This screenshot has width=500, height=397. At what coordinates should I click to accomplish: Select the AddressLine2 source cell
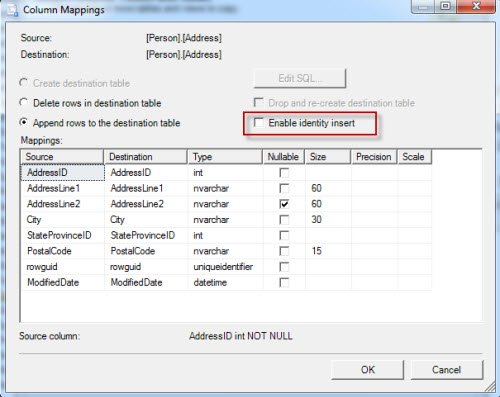pos(63,204)
